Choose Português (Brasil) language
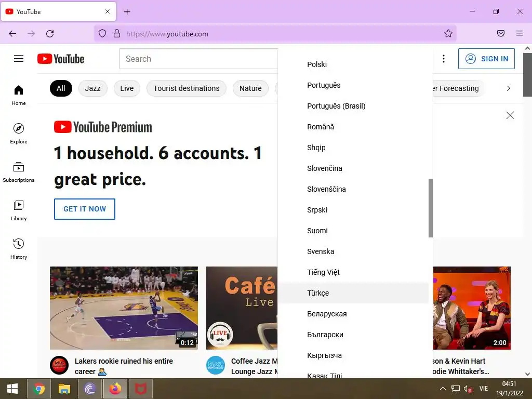Screen dimensions: 532x399 pos(353,106)
